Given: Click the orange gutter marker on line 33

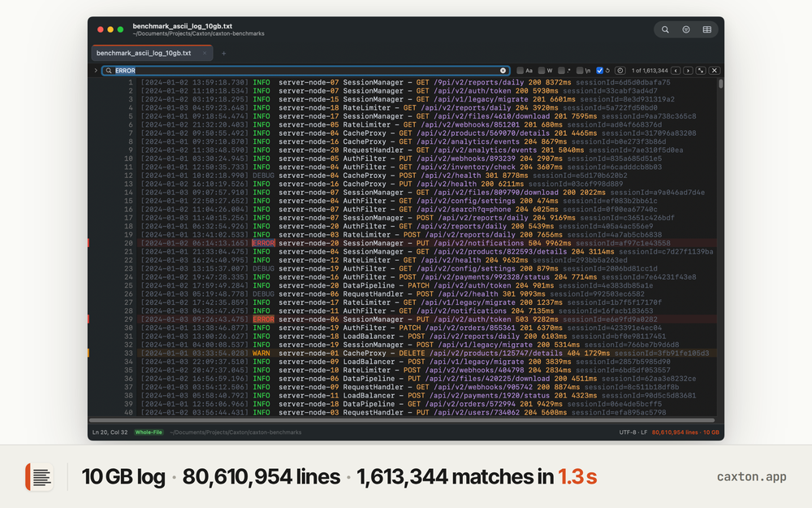Looking at the screenshot, I should (89, 353).
